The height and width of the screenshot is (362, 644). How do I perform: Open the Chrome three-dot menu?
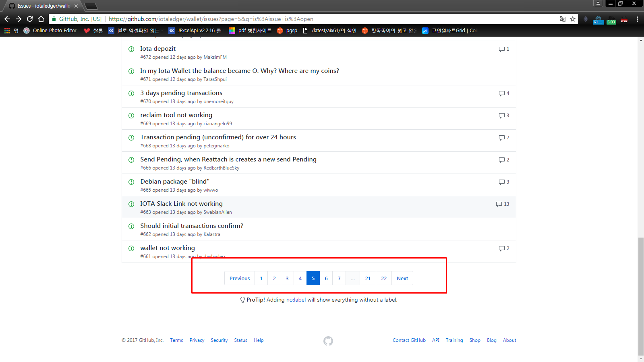[x=637, y=19]
